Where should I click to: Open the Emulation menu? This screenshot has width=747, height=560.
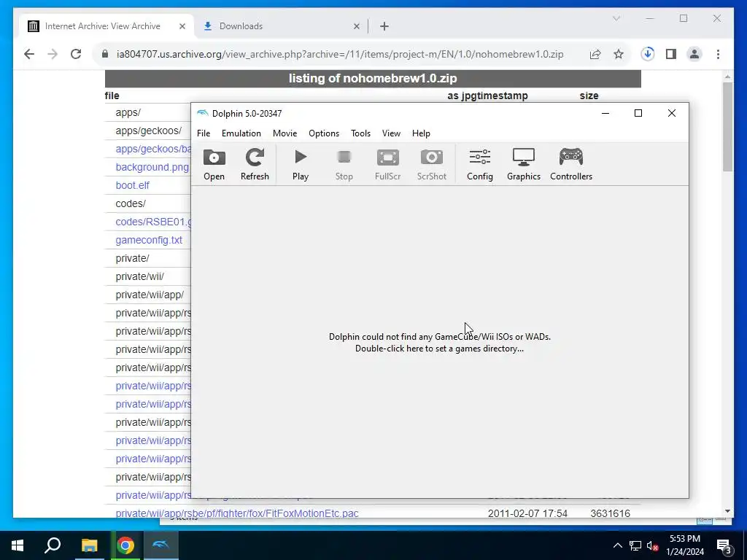coord(241,133)
